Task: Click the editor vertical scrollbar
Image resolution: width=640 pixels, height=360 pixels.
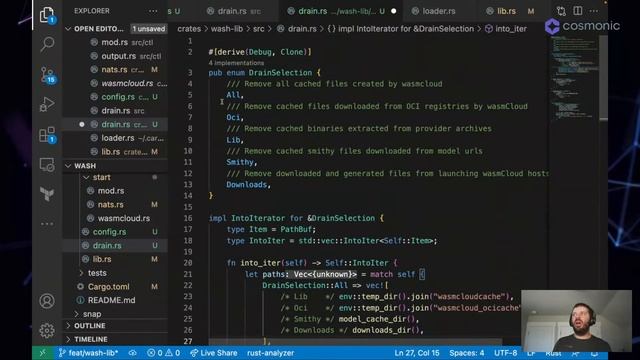Action: [603, 78]
